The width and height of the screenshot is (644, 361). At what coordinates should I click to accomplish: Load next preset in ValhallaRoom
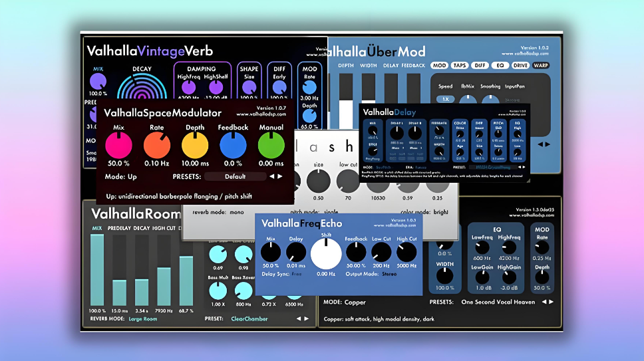(307, 318)
